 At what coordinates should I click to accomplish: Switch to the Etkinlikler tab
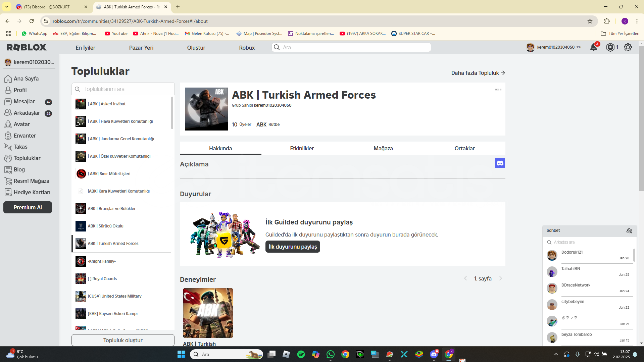point(302,148)
